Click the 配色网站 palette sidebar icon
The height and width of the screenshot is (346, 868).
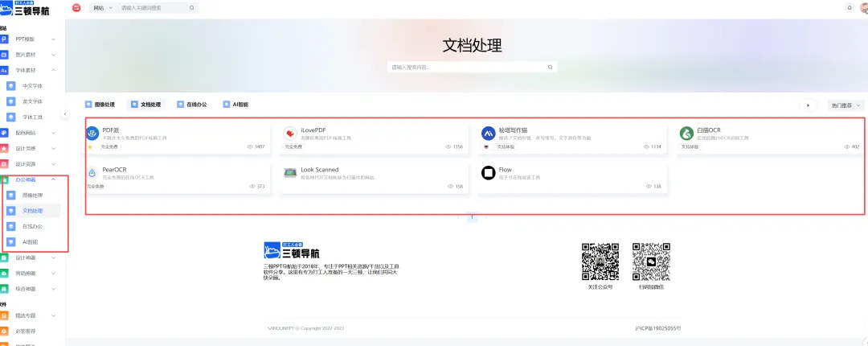tap(4, 133)
